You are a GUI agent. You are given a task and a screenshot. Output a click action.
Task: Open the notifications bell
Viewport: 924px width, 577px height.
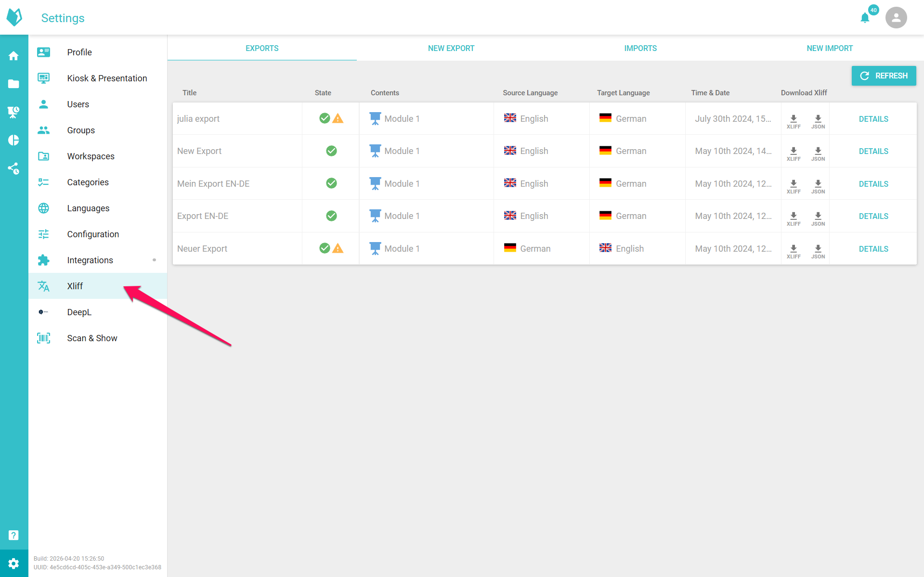point(865,18)
